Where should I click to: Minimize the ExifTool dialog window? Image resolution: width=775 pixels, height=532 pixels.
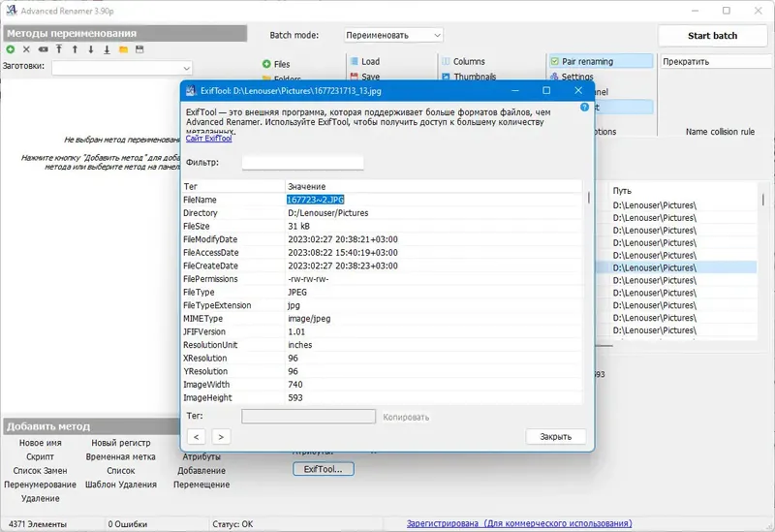[515, 90]
